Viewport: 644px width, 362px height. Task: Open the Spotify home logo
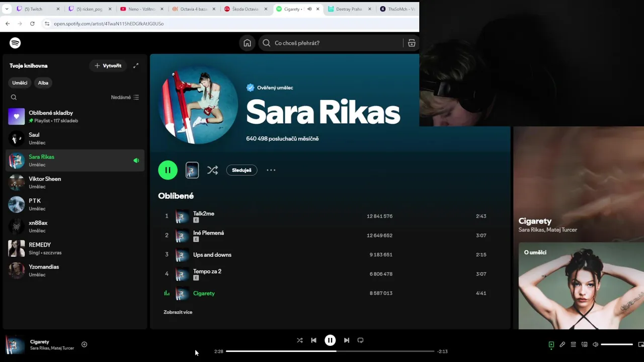point(15,43)
